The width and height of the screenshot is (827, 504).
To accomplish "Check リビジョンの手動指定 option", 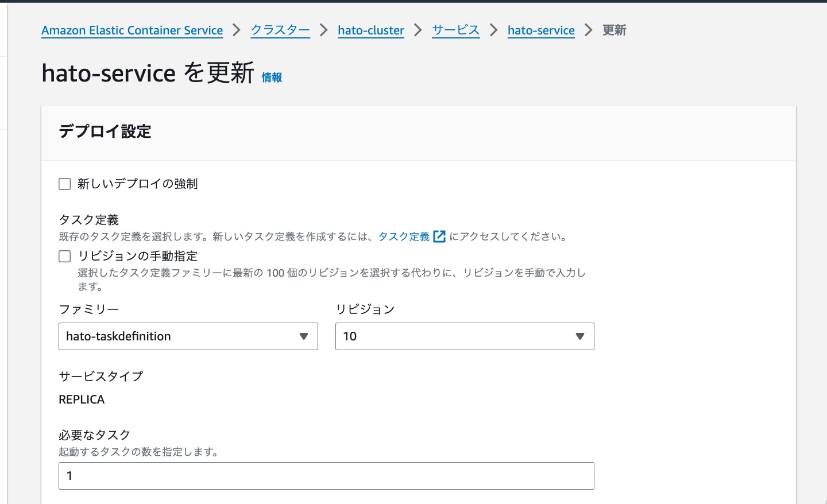I will pyautogui.click(x=64, y=256).
